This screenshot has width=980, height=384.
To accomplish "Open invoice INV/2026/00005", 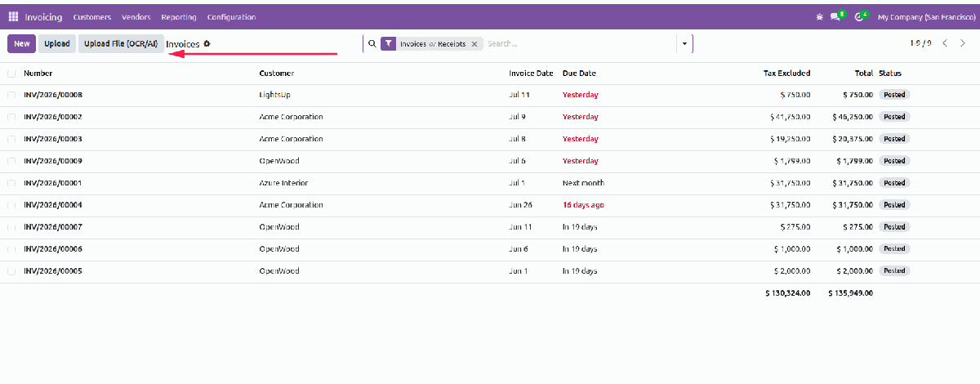I will coord(53,271).
